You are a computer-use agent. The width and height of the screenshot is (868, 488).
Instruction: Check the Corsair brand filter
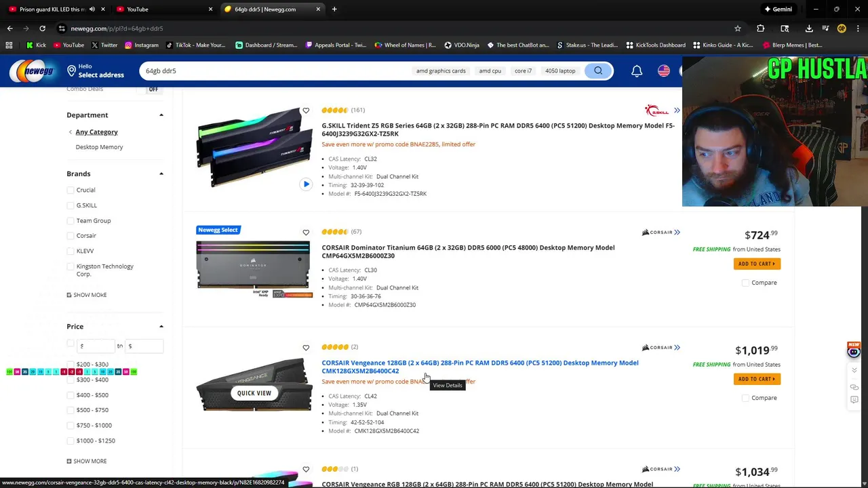[71, 236]
